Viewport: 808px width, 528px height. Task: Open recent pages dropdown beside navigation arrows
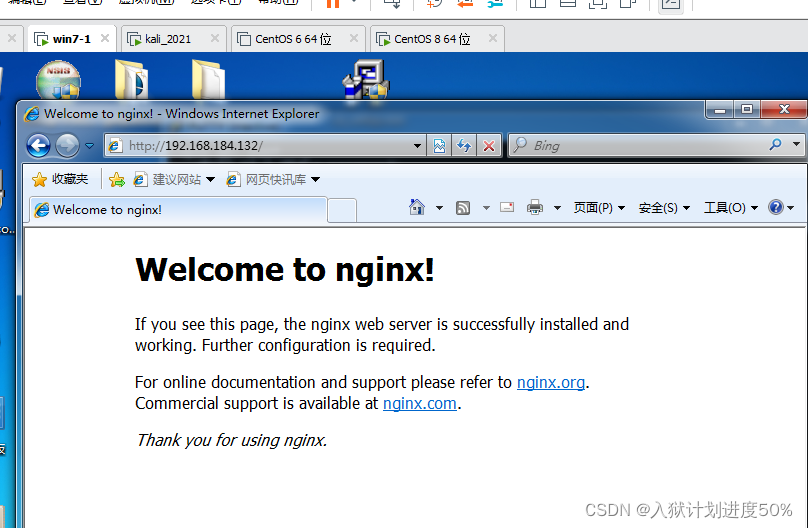click(90, 146)
